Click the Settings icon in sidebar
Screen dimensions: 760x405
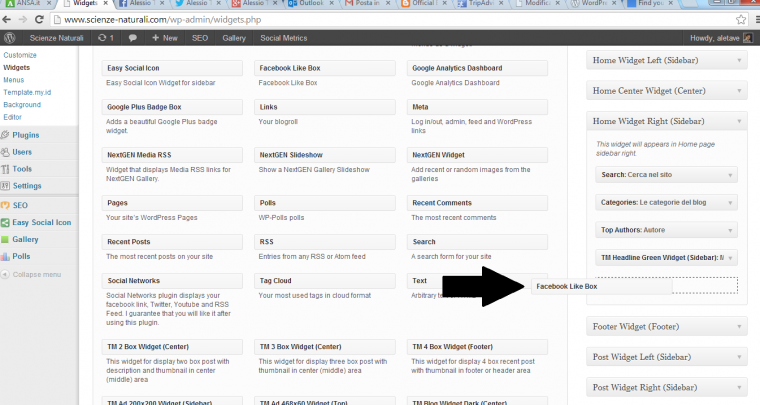5,186
